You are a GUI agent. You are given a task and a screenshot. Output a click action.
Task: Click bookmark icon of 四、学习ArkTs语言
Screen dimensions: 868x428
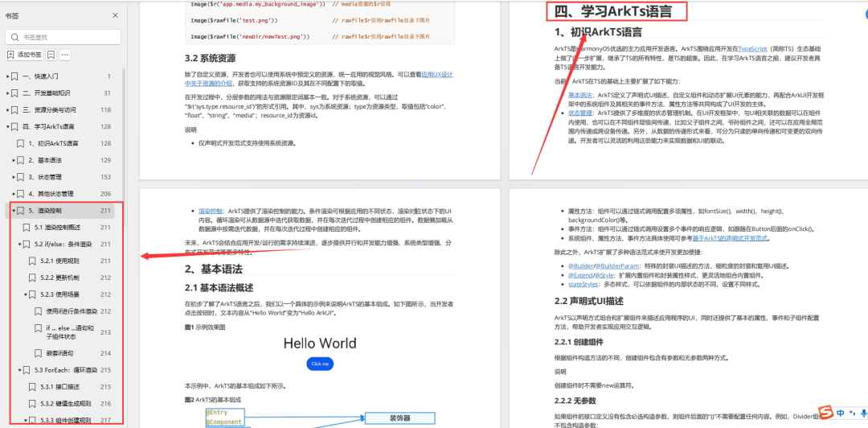(15, 127)
